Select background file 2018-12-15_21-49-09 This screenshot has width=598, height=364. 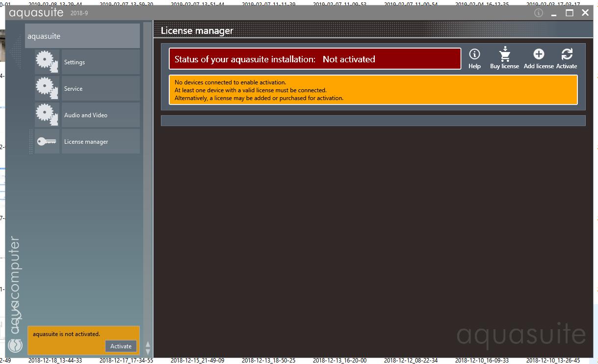pos(197,360)
